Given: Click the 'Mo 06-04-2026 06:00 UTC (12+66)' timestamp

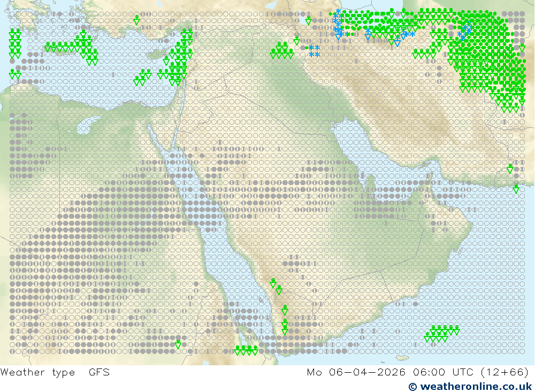Looking at the screenshot, I should (x=418, y=372).
